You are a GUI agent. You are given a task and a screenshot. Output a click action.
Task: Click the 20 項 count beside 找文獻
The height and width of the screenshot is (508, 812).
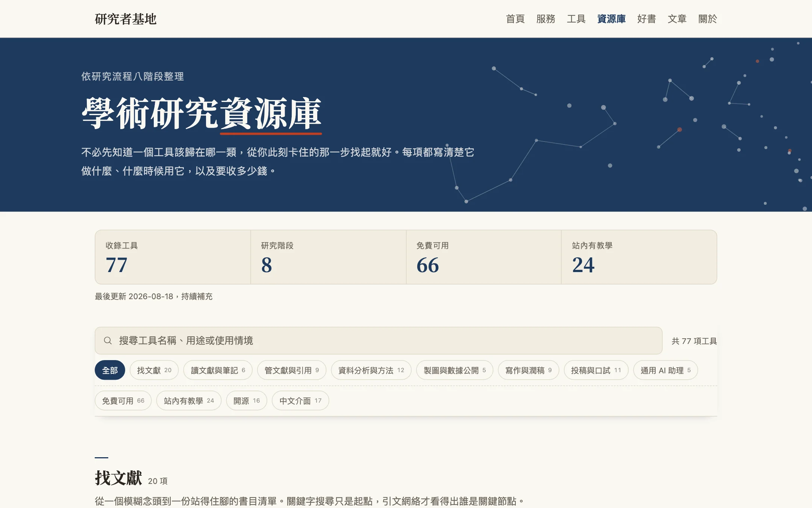158,481
